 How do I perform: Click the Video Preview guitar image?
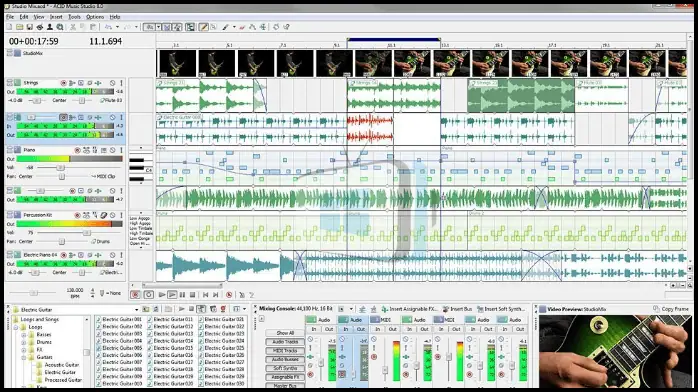click(614, 351)
